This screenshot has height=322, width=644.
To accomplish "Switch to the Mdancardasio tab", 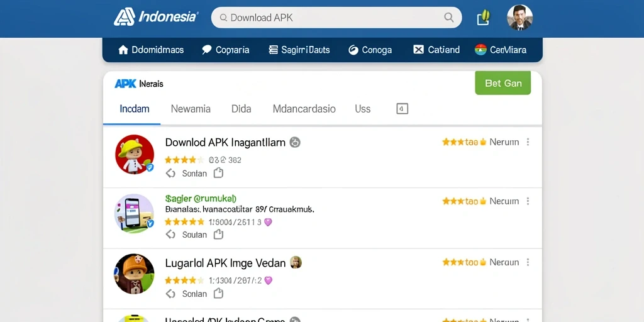I will [304, 109].
